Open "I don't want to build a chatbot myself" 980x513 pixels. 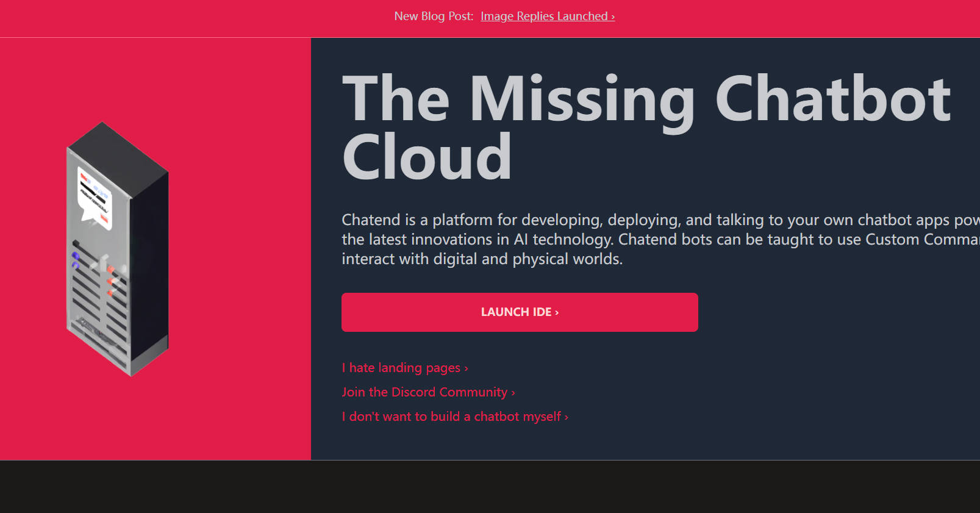(x=454, y=417)
